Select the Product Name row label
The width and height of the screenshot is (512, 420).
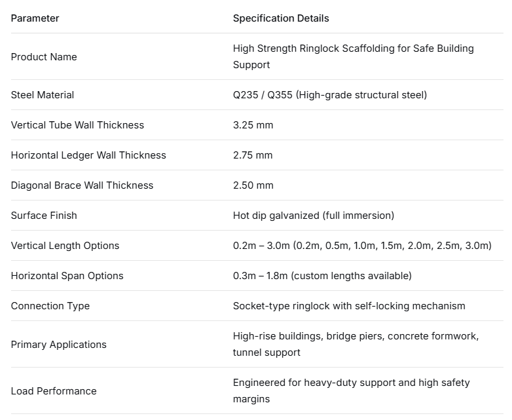pos(44,57)
